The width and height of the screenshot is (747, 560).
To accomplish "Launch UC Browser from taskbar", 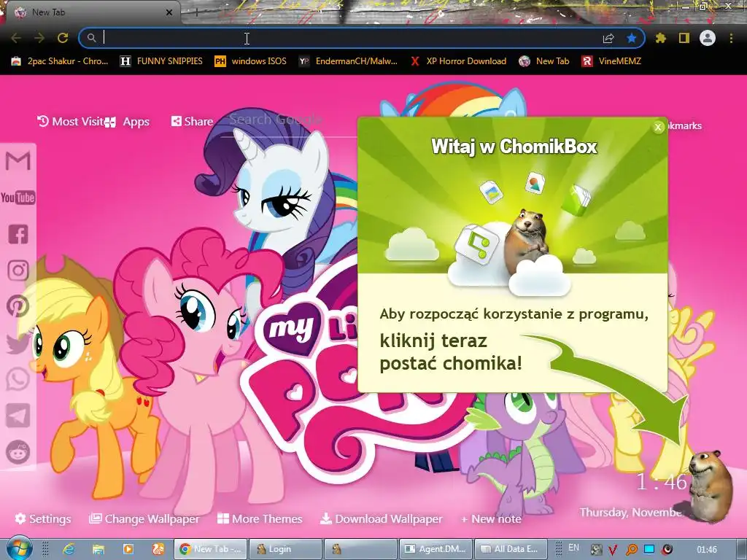I will point(158,549).
